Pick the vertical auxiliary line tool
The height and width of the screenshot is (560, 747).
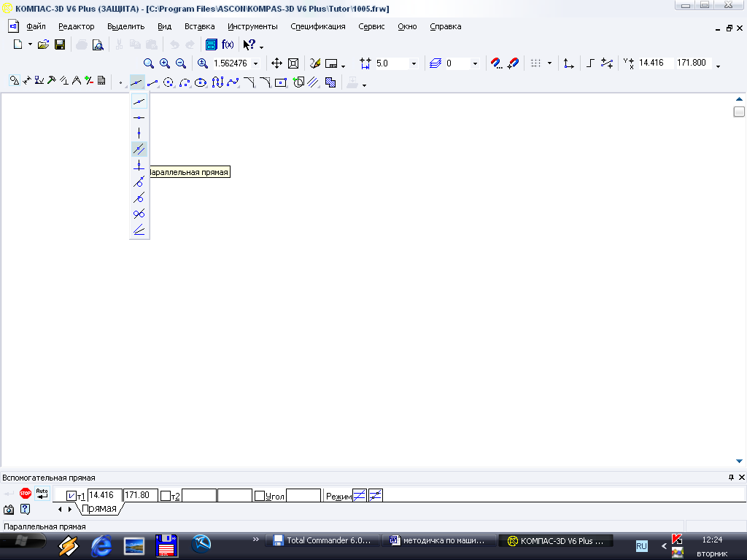point(139,133)
